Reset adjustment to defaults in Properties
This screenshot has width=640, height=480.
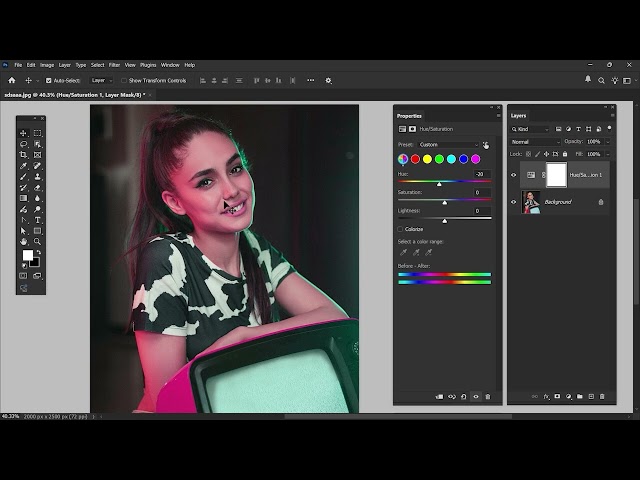point(464,396)
